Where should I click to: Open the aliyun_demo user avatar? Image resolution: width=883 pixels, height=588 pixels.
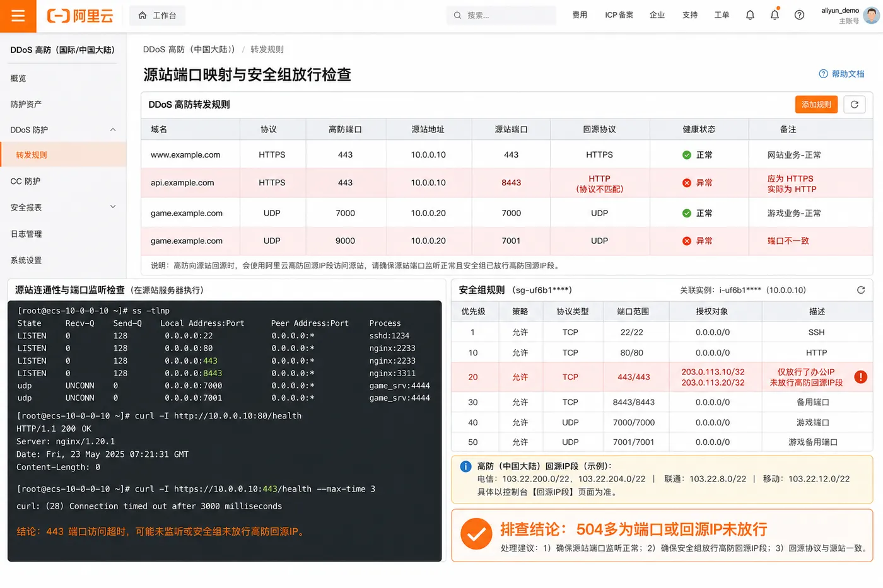point(872,15)
